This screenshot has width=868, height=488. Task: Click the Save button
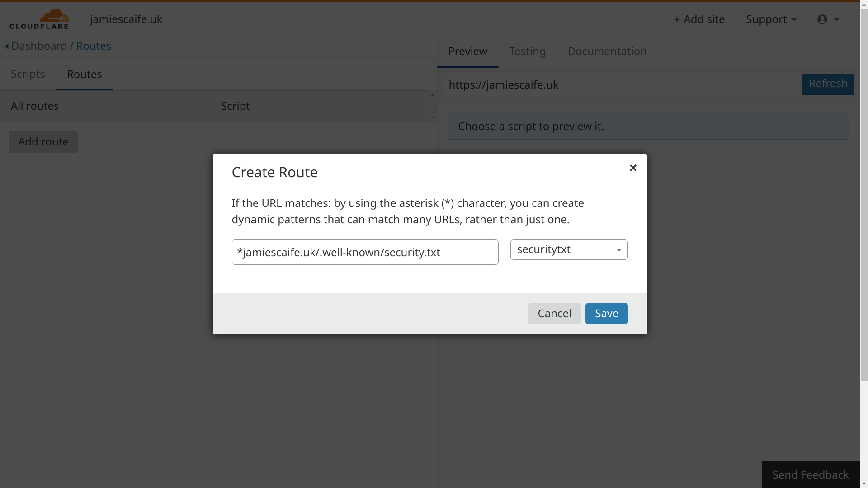[x=606, y=313]
